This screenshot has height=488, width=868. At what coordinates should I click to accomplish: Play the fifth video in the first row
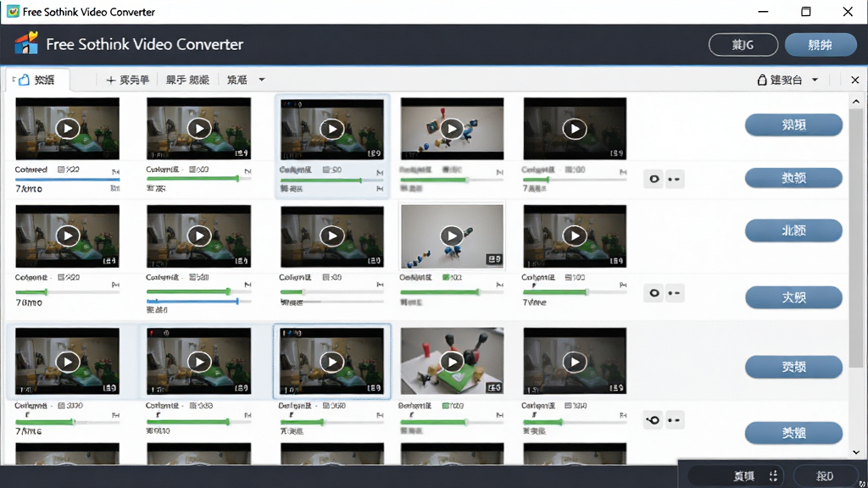point(575,129)
